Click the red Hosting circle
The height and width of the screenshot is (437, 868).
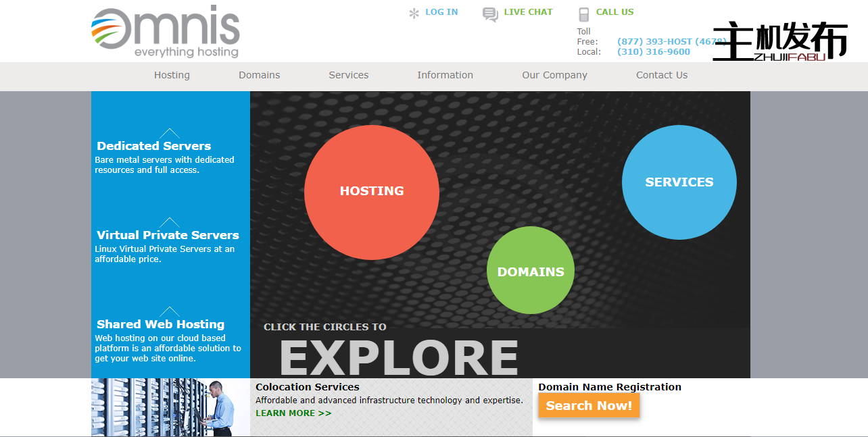click(x=371, y=192)
